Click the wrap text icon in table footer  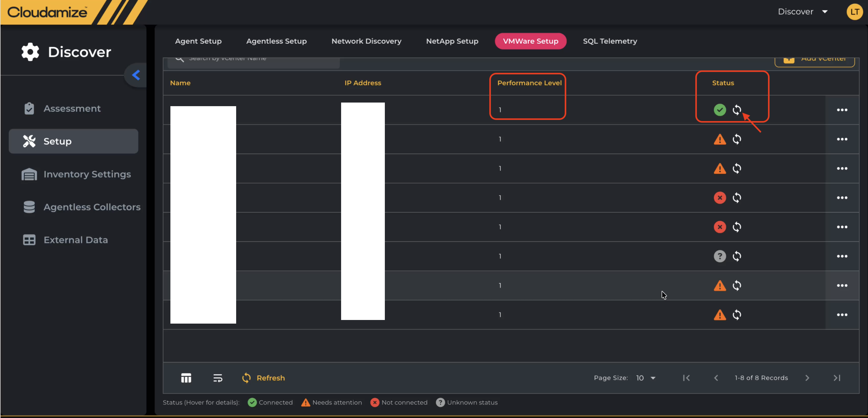click(x=218, y=378)
